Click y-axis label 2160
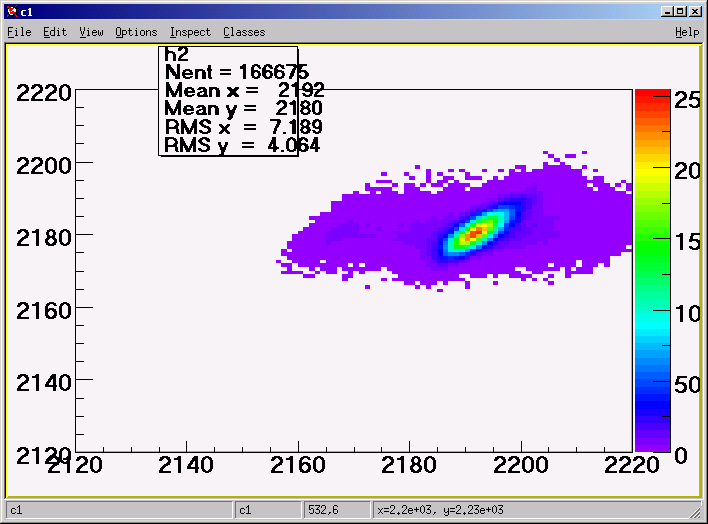The height and width of the screenshot is (524, 708). (x=44, y=311)
